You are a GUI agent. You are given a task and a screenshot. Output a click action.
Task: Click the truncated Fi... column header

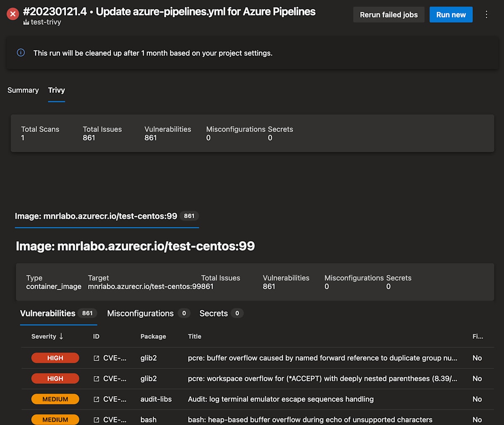tap(478, 336)
